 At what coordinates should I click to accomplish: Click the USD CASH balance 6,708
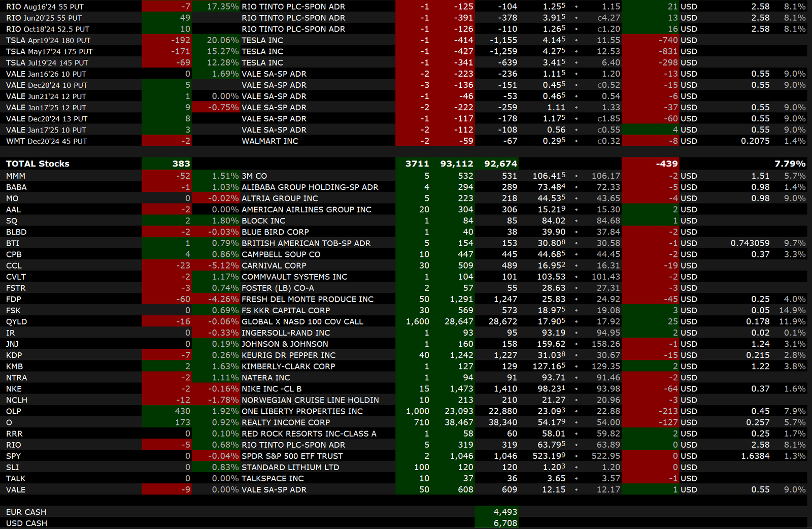505,523
